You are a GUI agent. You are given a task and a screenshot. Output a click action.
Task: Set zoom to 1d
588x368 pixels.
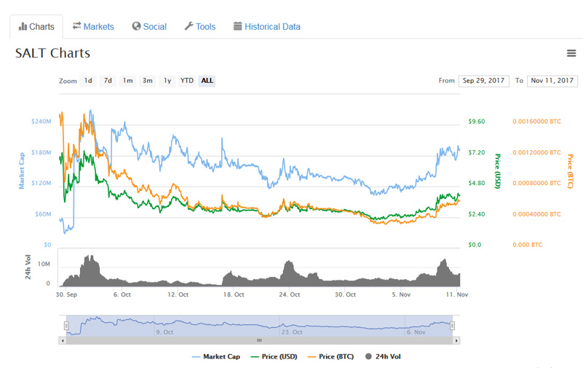[88, 81]
